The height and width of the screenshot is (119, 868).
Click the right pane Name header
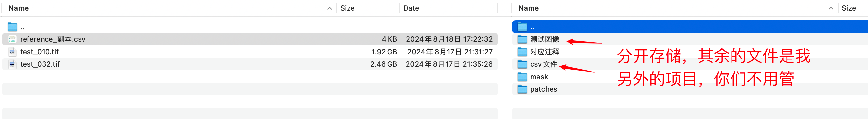[x=528, y=8]
